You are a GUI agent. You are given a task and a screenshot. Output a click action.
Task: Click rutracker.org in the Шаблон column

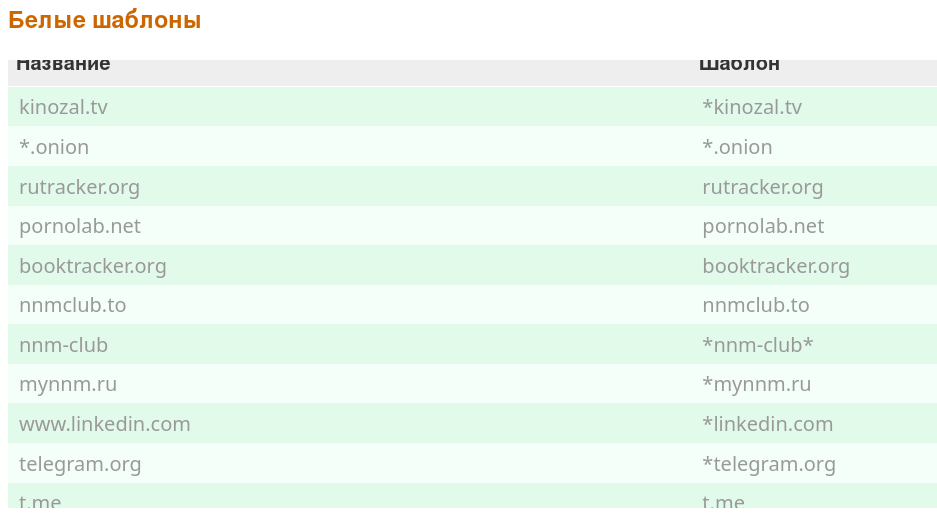click(763, 187)
